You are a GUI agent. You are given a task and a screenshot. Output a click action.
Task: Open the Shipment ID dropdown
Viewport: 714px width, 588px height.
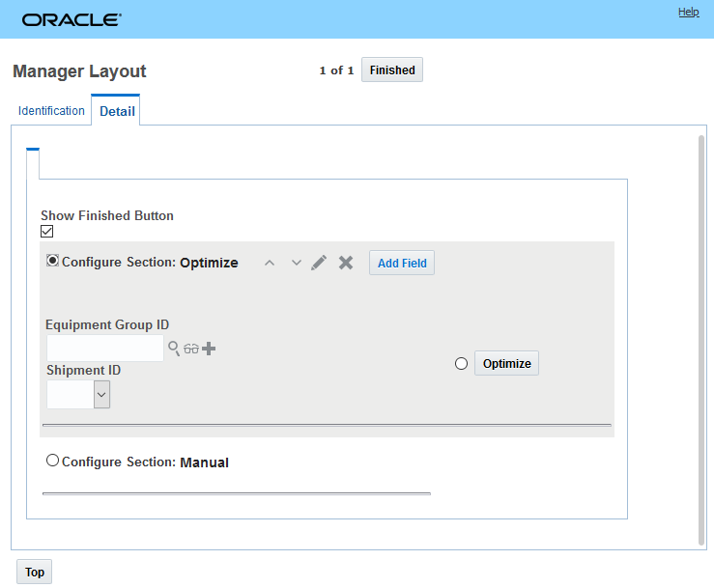coord(101,394)
